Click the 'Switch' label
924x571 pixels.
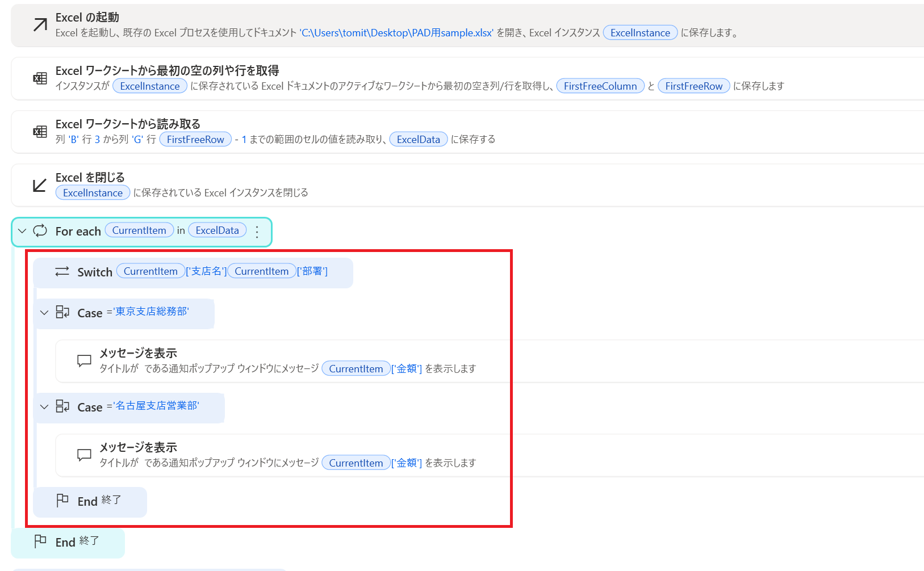(95, 272)
